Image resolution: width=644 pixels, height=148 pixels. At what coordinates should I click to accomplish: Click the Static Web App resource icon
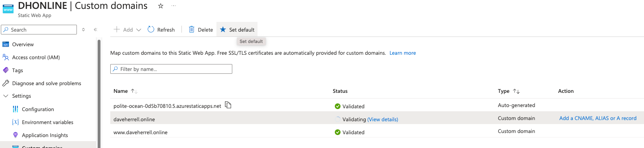(x=8, y=9)
